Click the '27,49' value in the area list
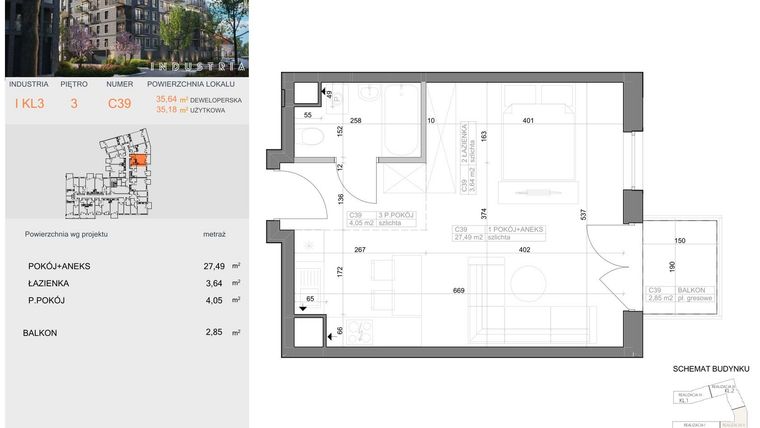The width and height of the screenshot is (760, 428). click(x=214, y=266)
